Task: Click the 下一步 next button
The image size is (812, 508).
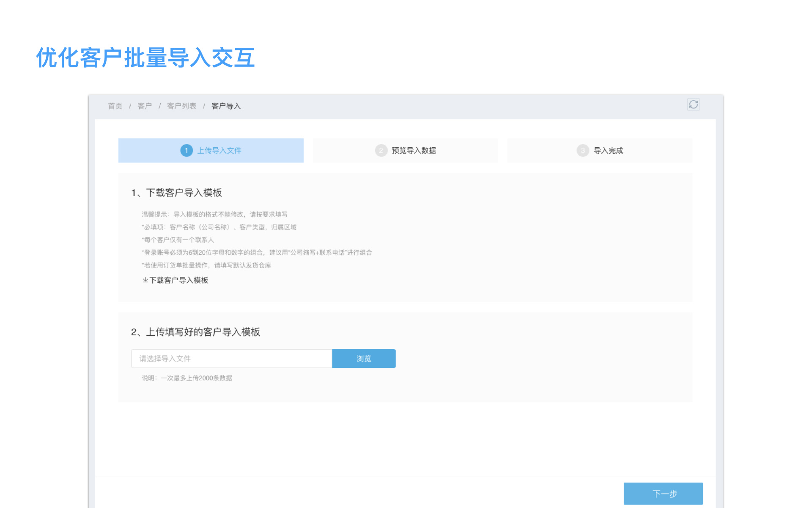Action: [x=663, y=493]
